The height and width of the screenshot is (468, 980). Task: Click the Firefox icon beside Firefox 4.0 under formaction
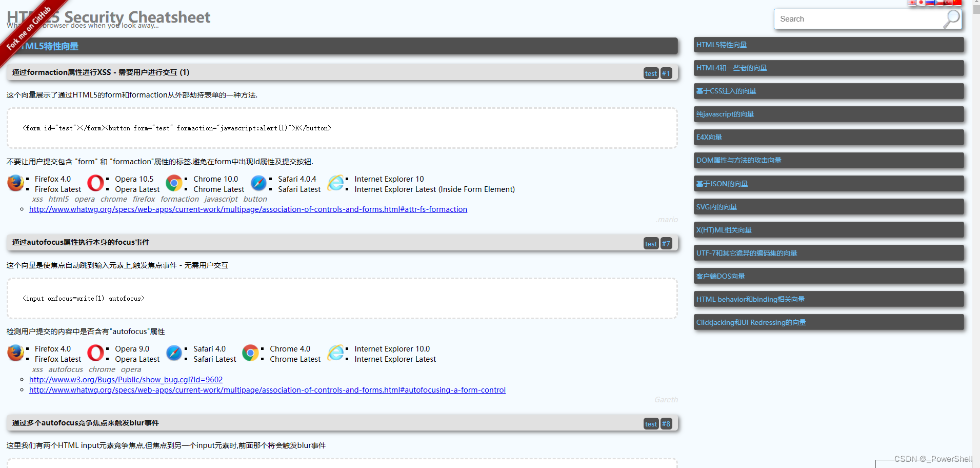[x=15, y=183]
